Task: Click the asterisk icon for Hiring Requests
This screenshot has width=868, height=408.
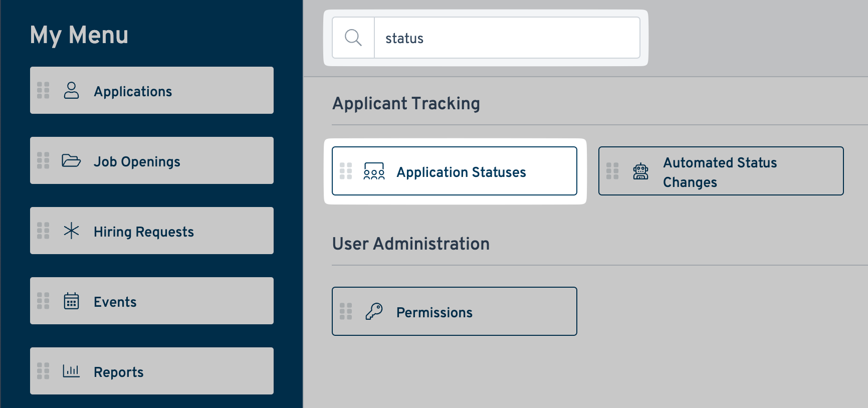Action: point(71,231)
